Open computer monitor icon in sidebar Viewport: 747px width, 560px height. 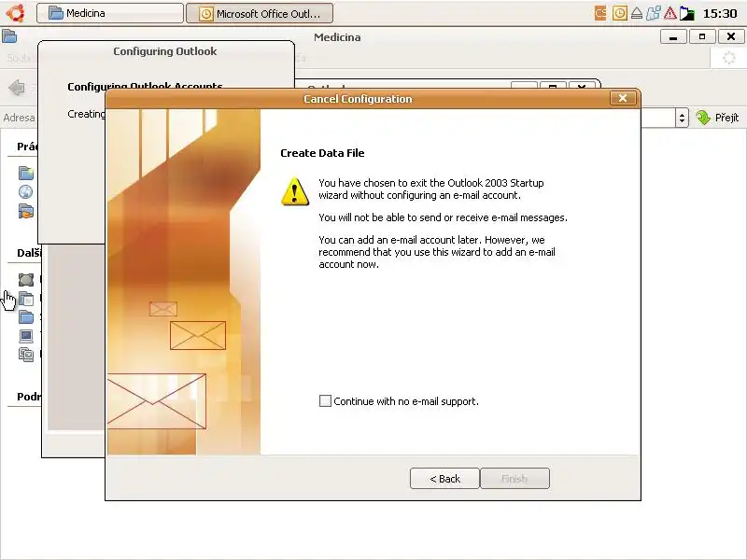coord(26,336)
